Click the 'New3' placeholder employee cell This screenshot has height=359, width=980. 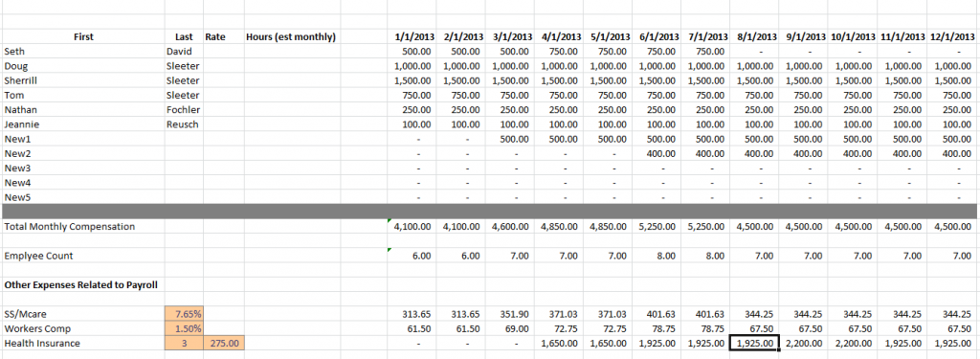tap(83, 168)
